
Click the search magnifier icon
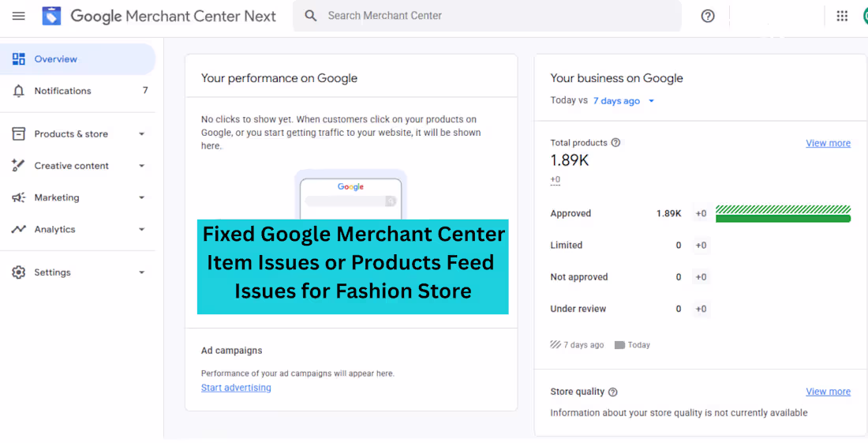click(x=311, y=16)
